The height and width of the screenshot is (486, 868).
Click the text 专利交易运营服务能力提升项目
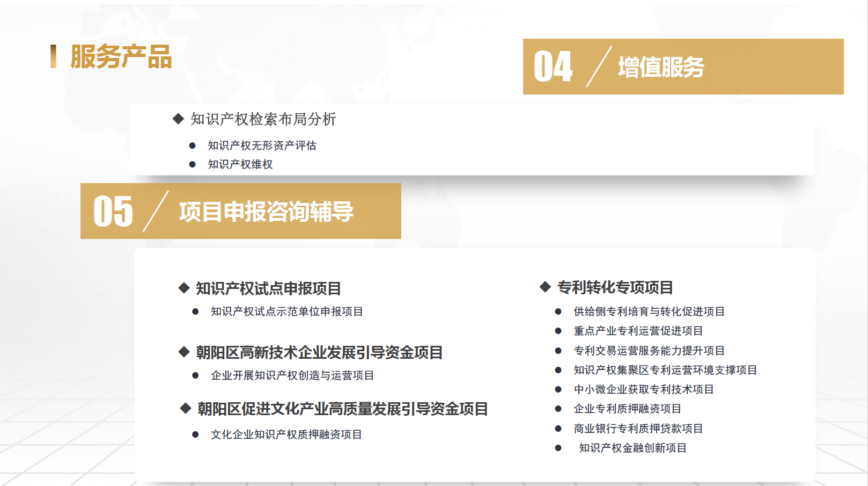point(649,351)
